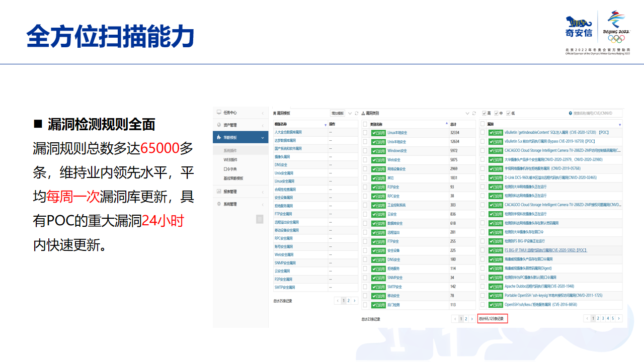Image resolution: width=644 pixels, height=362 pixels.
Task: Click the vulnerability search input field
Action: pos(598,114)
